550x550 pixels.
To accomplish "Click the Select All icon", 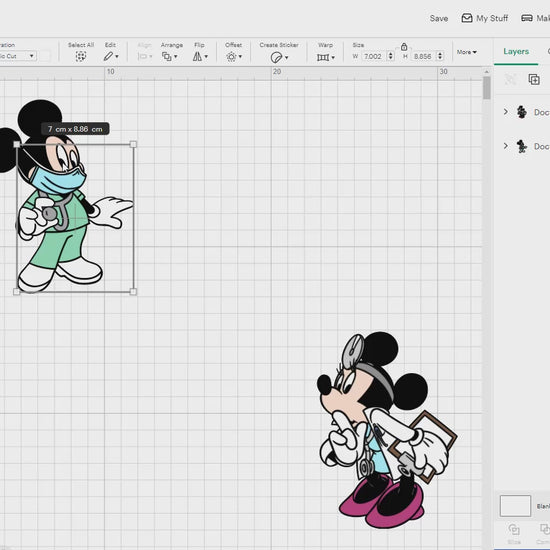I will coord(81,56).
